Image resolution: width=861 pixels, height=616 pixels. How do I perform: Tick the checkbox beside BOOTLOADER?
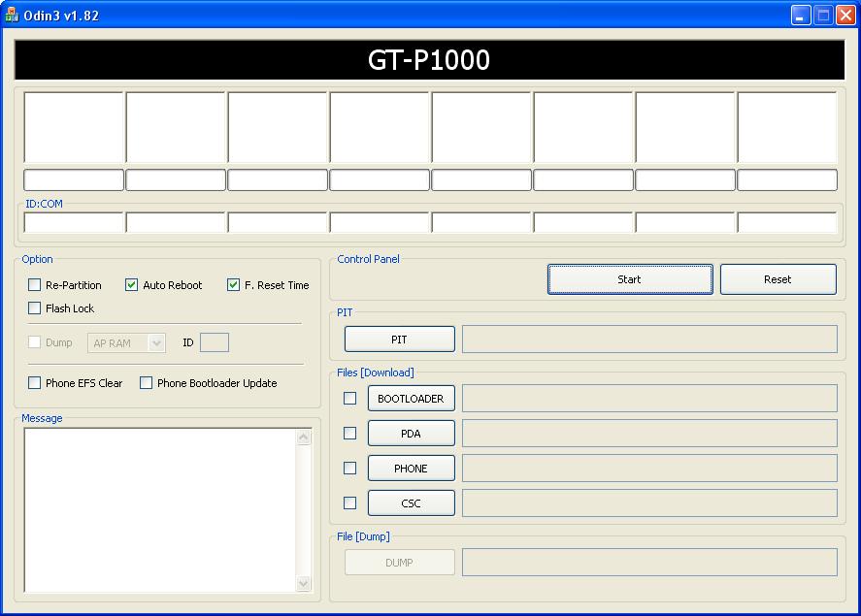[x=349, y=399]
